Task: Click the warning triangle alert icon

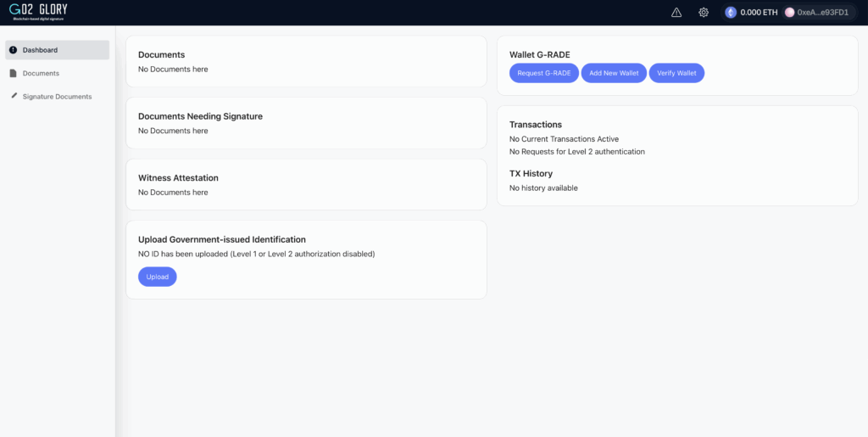Action: [676, 13]
